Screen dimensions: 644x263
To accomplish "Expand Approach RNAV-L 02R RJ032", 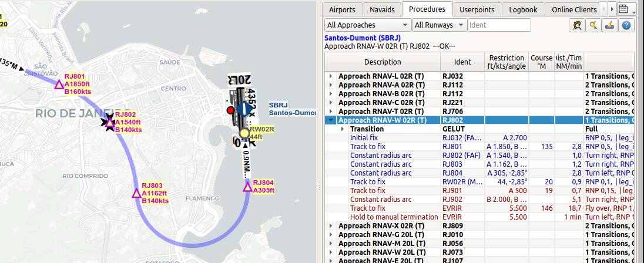I will (x=331, y=76).
